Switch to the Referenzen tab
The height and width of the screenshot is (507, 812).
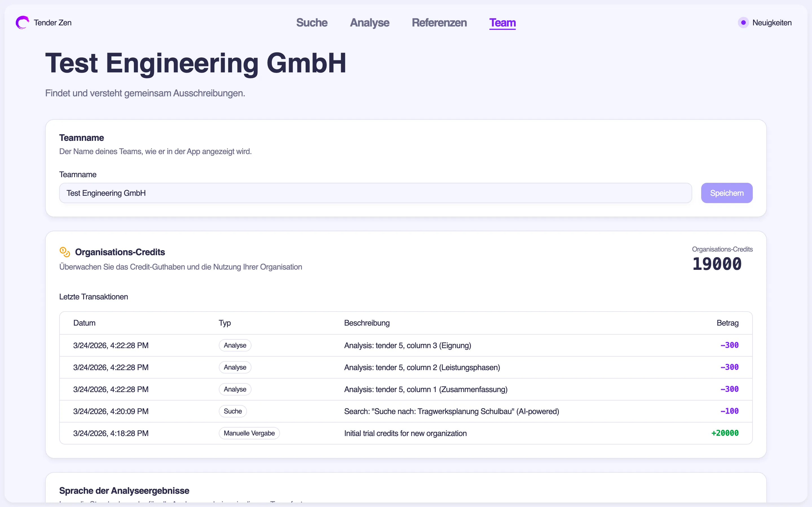coord(439,23)
